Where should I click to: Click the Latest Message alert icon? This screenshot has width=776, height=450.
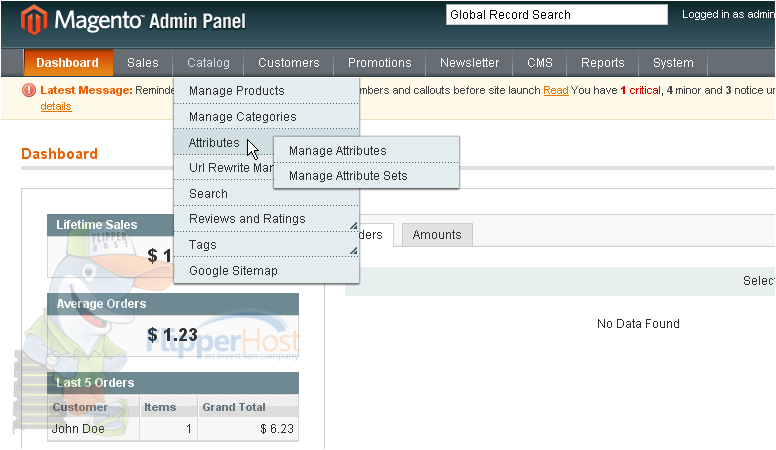pos(29,90)
